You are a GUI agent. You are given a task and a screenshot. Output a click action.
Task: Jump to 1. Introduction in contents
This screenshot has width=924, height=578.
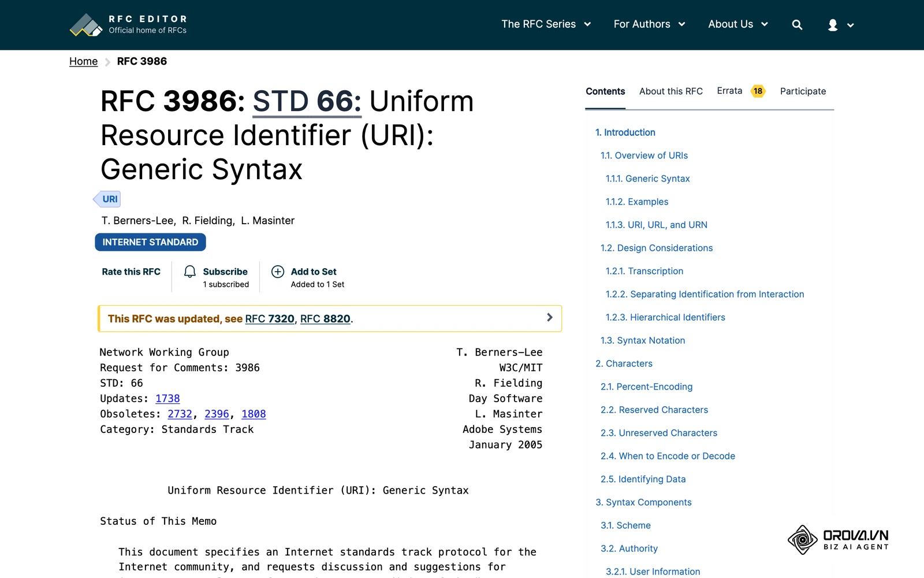(x=625, y=132)
